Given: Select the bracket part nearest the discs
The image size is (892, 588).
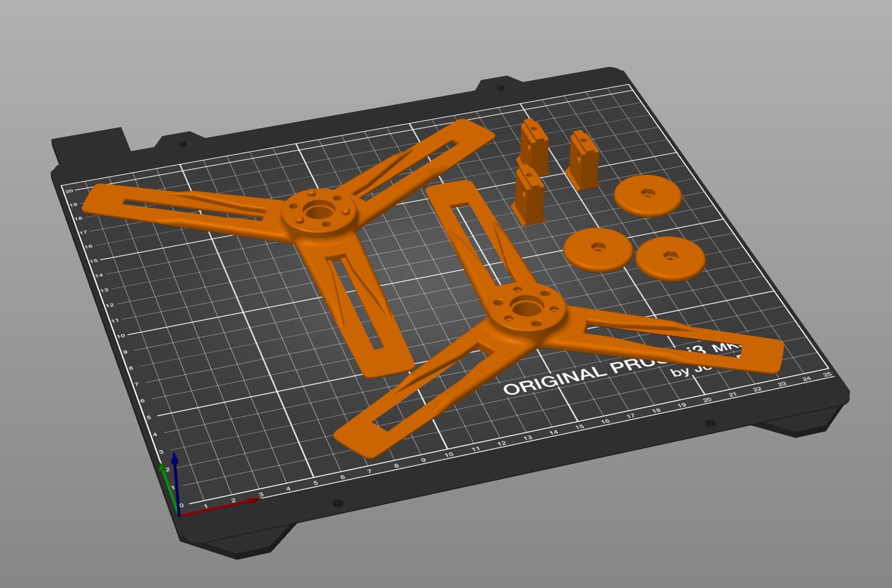Looking at the screenshot, I should [x=584, y=161].
